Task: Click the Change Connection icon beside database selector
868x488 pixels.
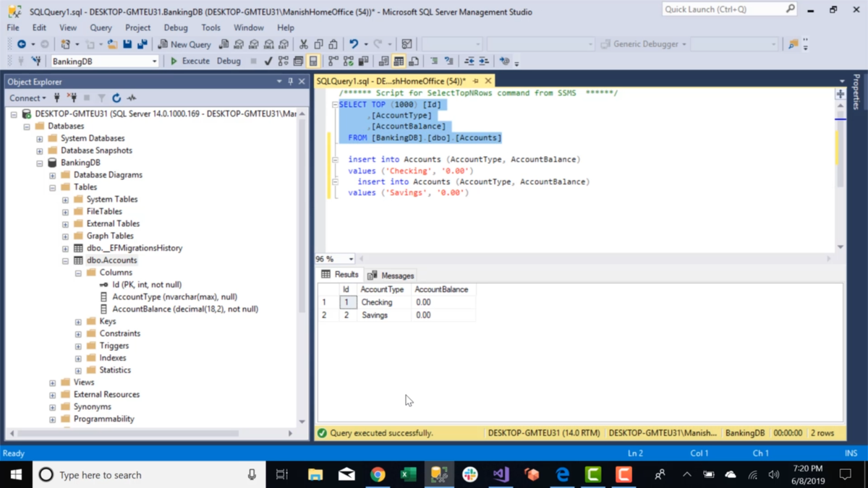Action: pos(36,61)
